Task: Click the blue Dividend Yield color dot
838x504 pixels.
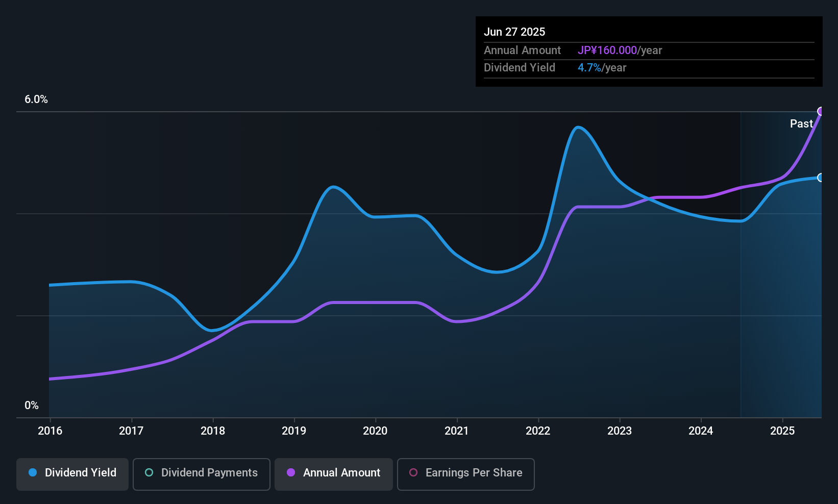Action: 32,473
